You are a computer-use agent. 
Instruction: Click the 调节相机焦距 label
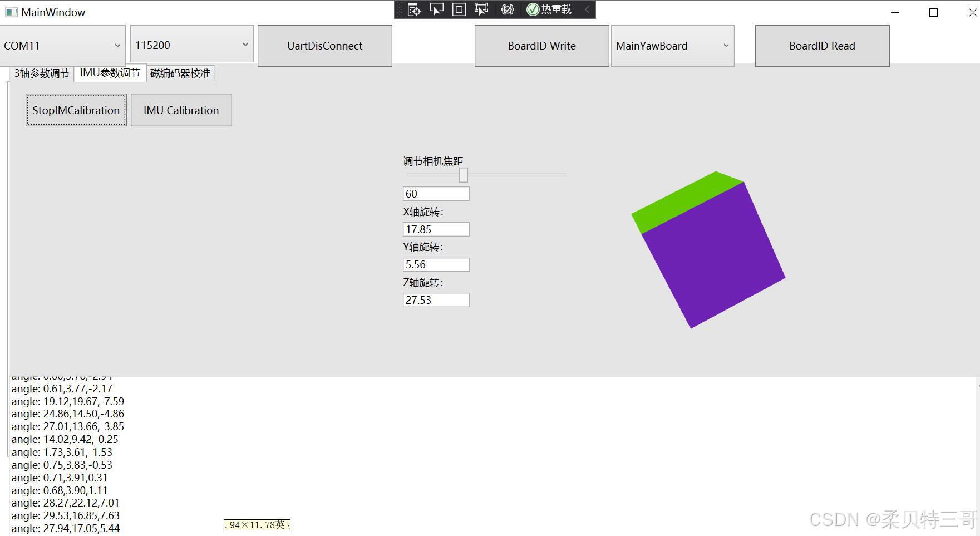(x=433, y=161)
